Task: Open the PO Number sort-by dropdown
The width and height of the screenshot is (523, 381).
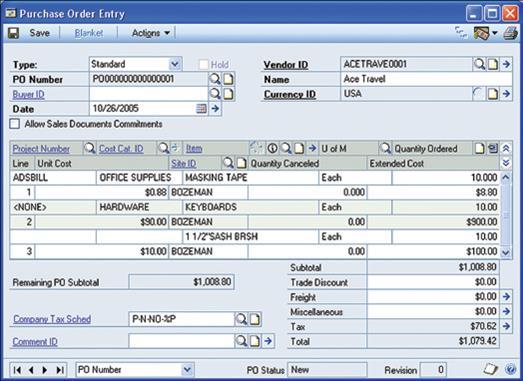Action: click(187, 370)
